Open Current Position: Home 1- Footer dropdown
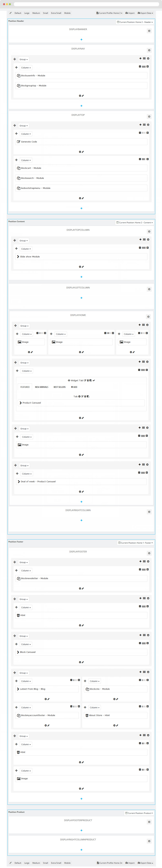Image resolution: width=162 pixels, height=868 pixels. click(x=135, y=543)
